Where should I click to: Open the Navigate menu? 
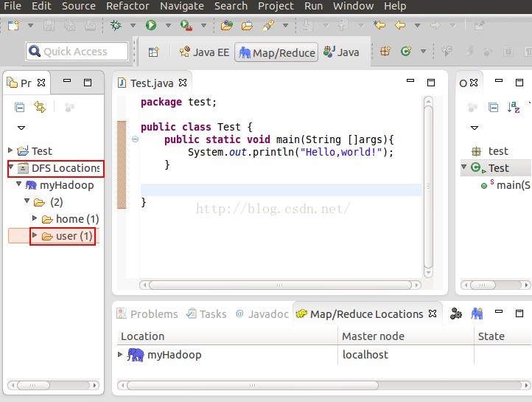[182, 6]
